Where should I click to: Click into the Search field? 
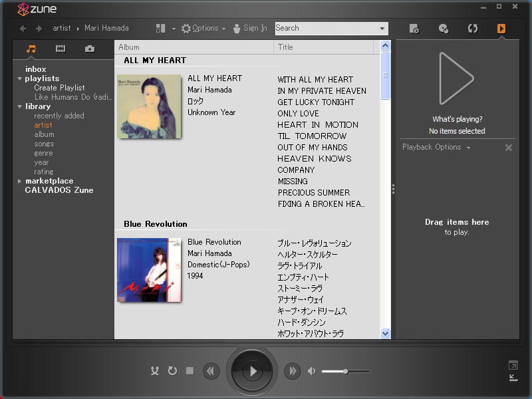pos(327,28)
